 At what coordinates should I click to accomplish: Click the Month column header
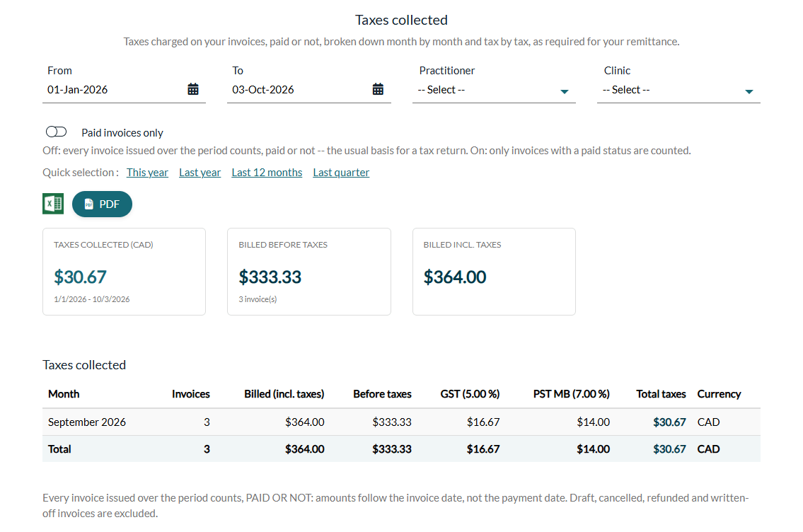pos(64,394)
